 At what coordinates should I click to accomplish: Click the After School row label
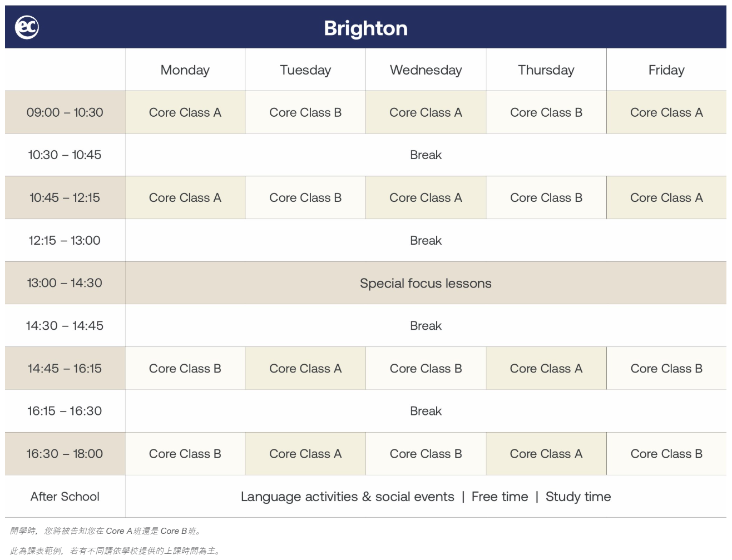point(65,497)
